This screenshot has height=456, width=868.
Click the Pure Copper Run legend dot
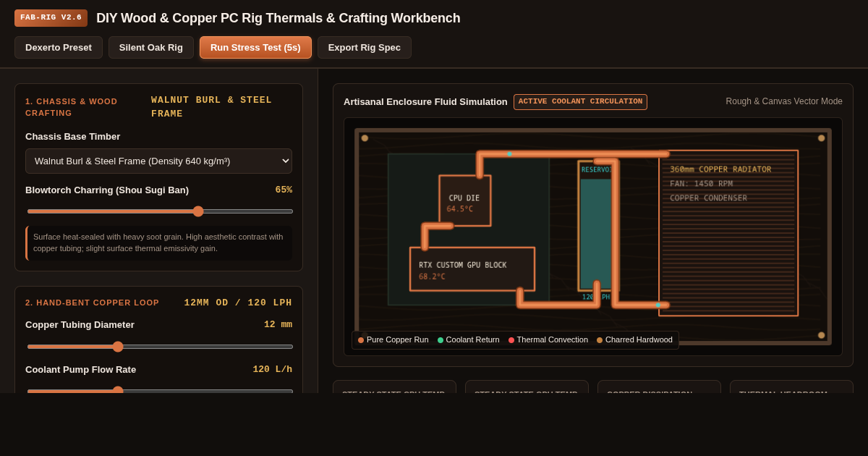[x=361, y=340]
